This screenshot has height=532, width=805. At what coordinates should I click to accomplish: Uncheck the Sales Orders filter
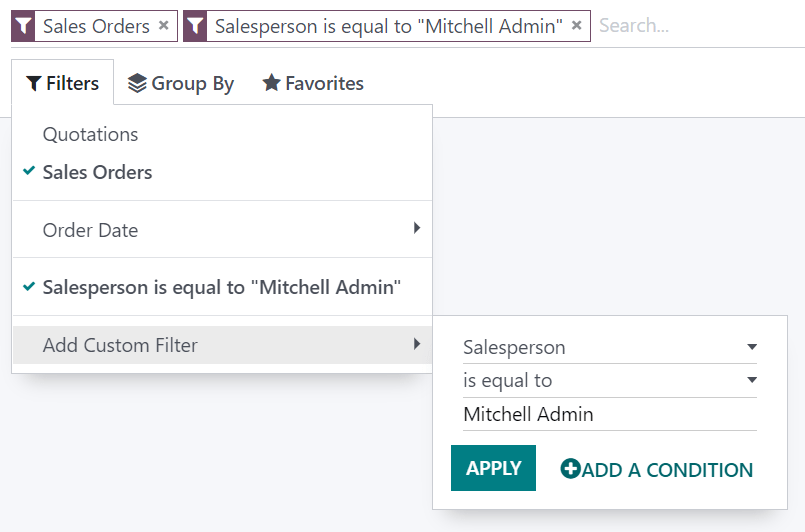point(97,172)
